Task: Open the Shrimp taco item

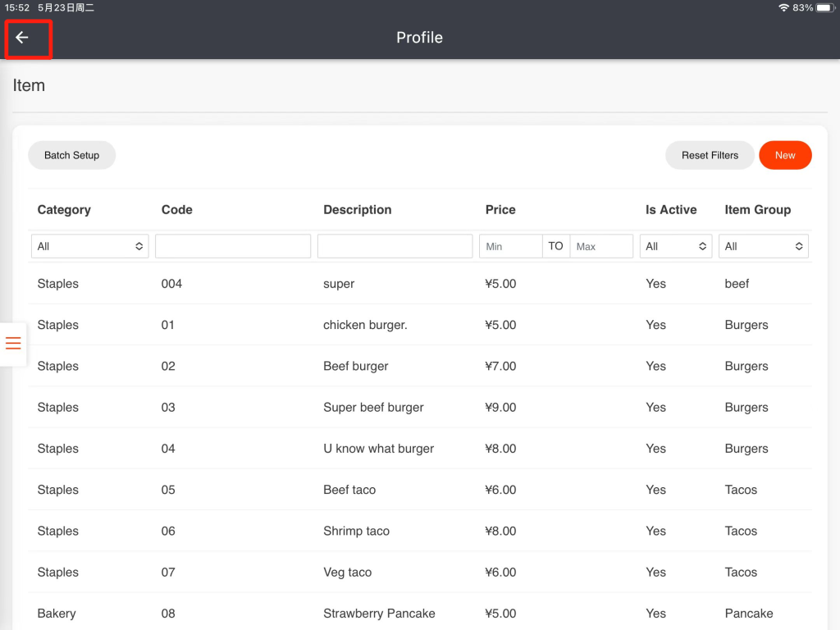Action: pyautogui.click(x=356, y=531)
